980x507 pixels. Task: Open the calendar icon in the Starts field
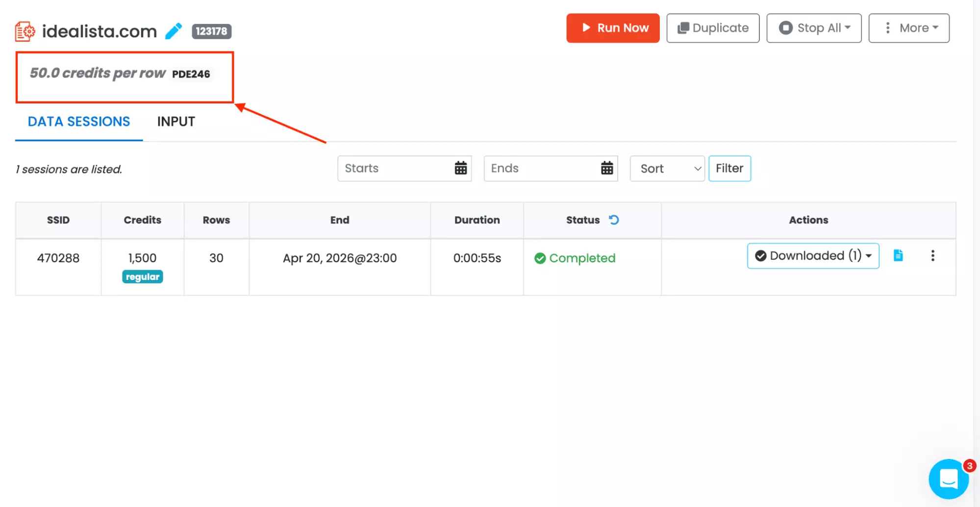(x=460, y=168)
